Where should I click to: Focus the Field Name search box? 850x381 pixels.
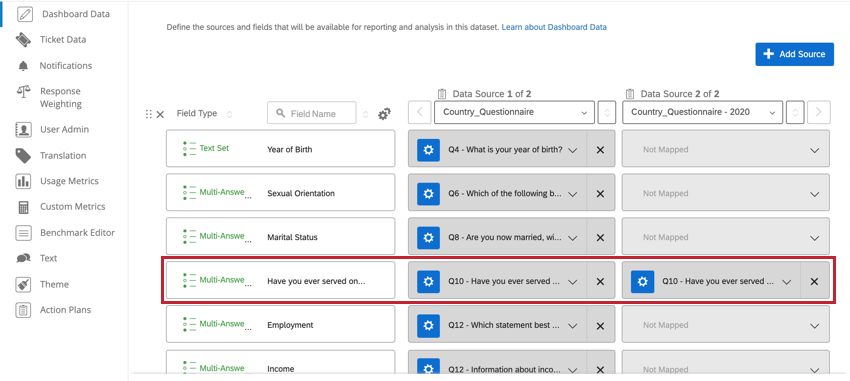(312, 113)
